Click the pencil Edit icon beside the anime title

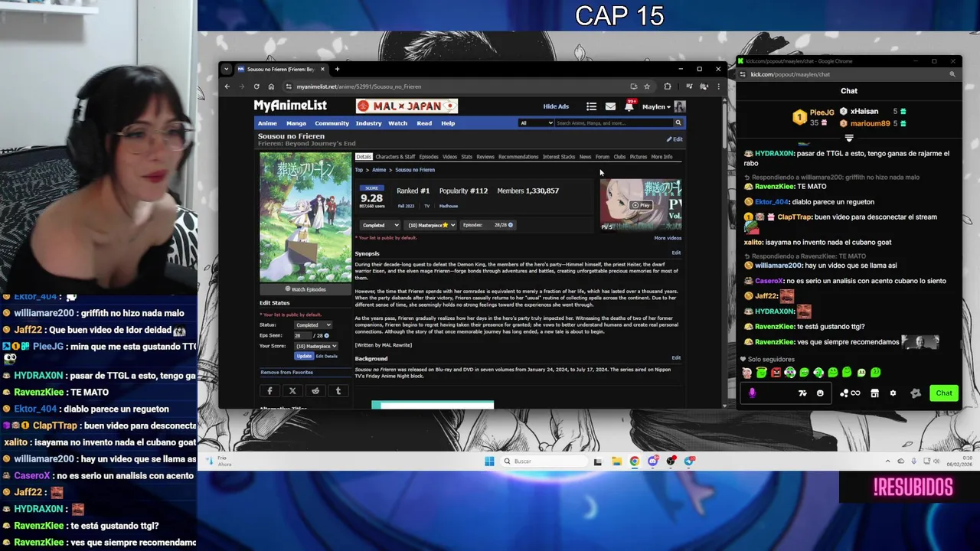(x=675, y=139)
